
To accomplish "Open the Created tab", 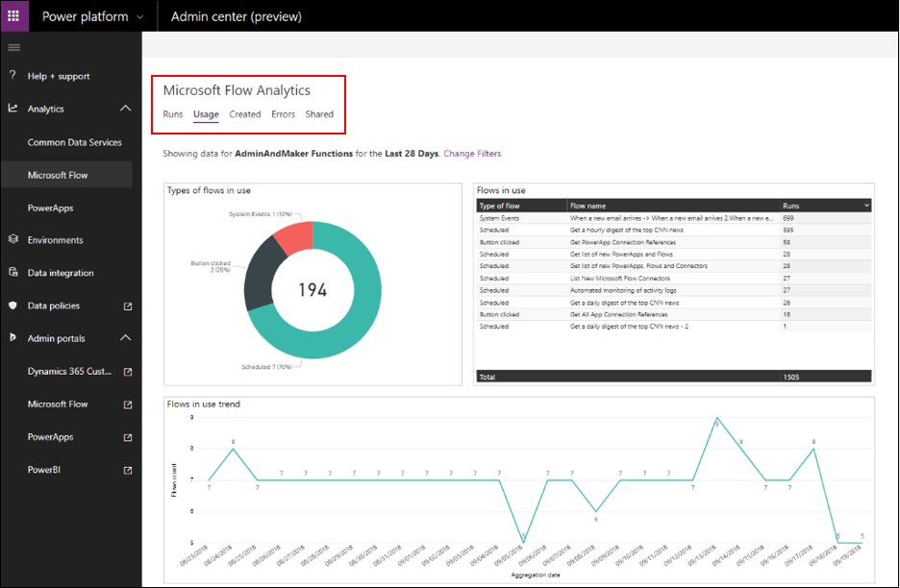I will point(245,114).
